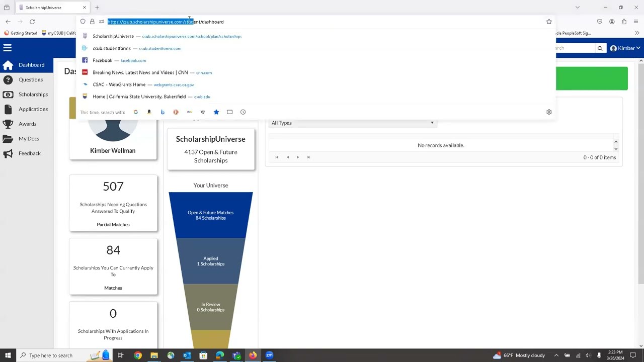Search with DuckDuckGo one-off icon
644x362 pixels.
[x=176, y=112]
